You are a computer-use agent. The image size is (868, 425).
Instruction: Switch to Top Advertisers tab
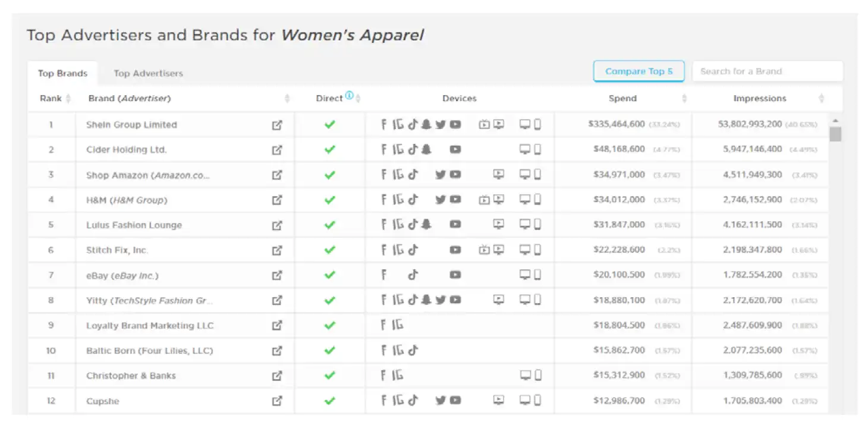pyautogui.click(x=149, y=74)
